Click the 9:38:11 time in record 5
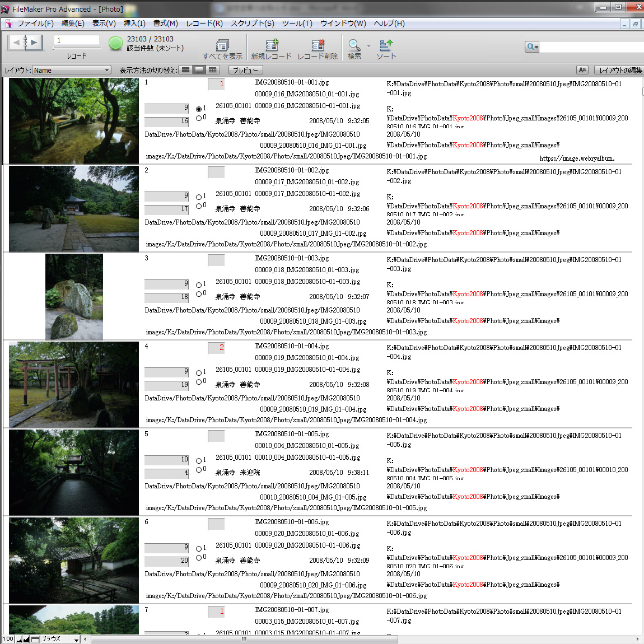This screenshot has height=644, width=644. click(358, 472)
